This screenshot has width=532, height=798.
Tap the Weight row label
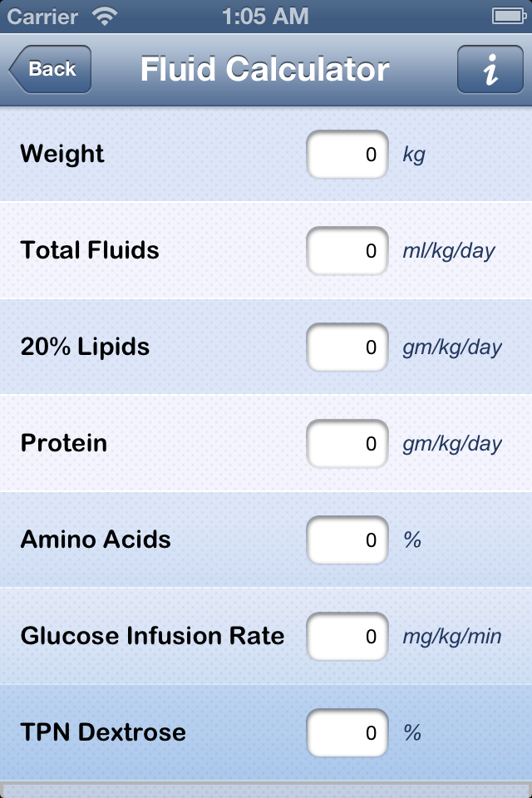62,155
